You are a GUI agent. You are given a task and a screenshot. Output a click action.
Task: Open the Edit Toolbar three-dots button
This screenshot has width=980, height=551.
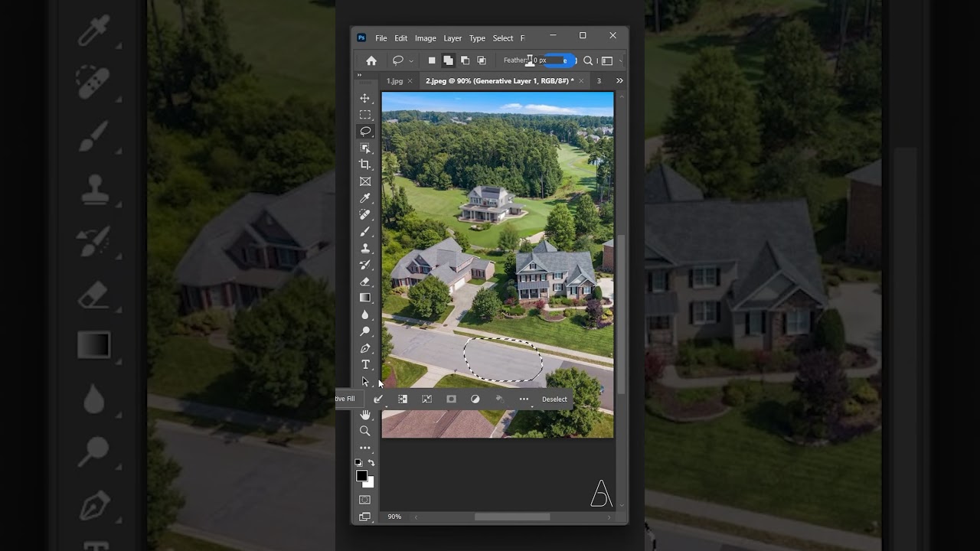click(x=365, y=448)
